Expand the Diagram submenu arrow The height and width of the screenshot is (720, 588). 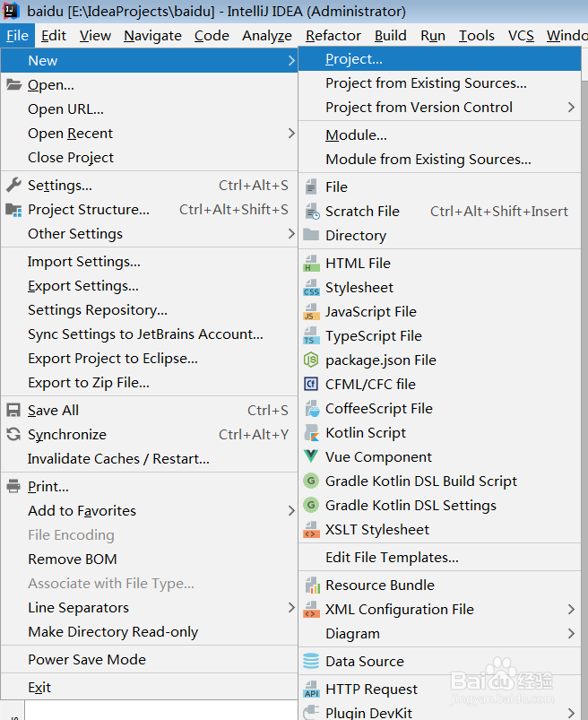[x=571, y=634]
